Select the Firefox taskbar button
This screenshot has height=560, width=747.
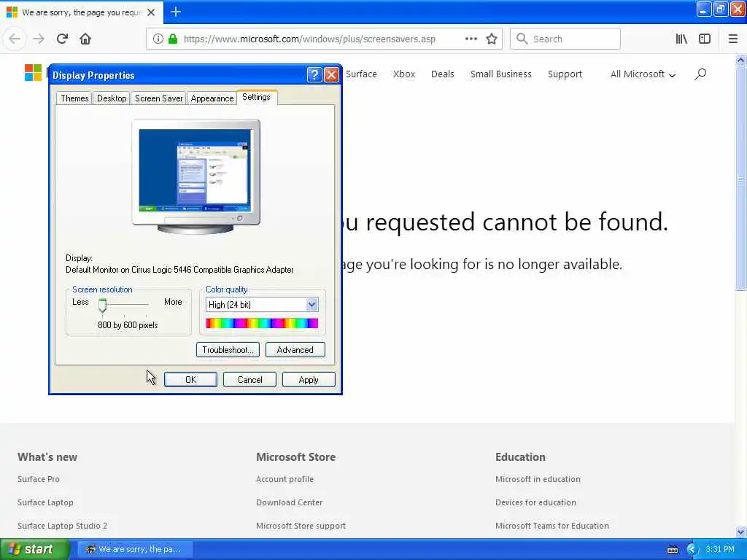click(134, 550)
